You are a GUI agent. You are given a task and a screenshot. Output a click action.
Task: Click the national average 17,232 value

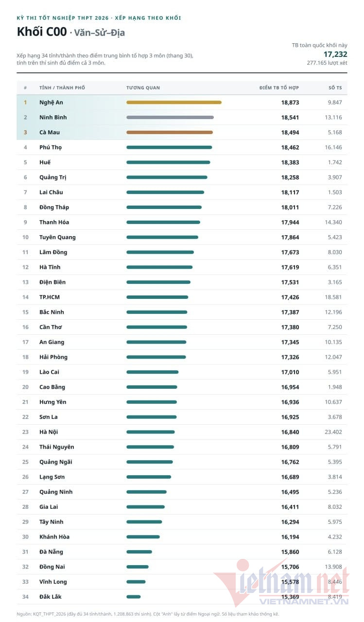click(335, 54)
